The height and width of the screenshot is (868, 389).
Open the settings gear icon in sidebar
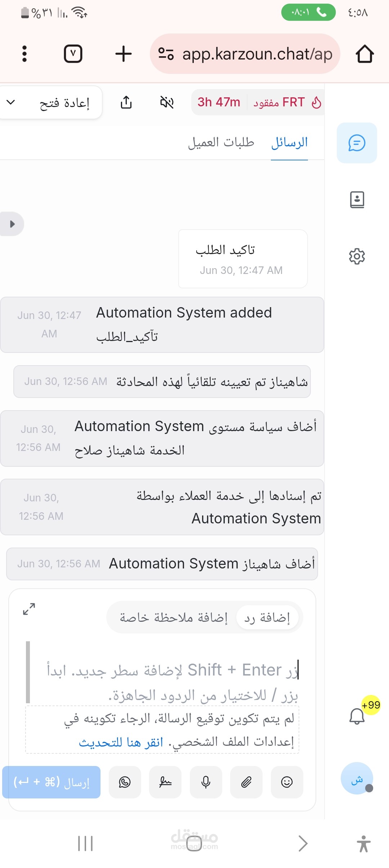pos(357,256)
